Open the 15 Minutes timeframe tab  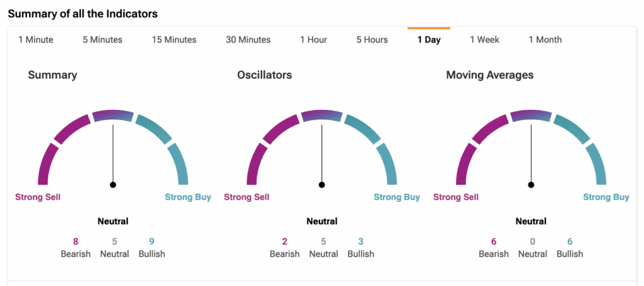[174, 40]
